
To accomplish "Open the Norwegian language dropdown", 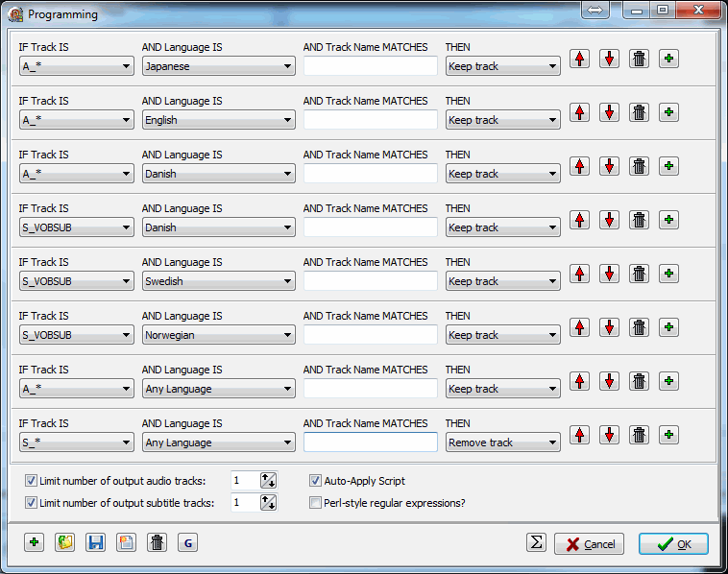I will tap(219, 335).
